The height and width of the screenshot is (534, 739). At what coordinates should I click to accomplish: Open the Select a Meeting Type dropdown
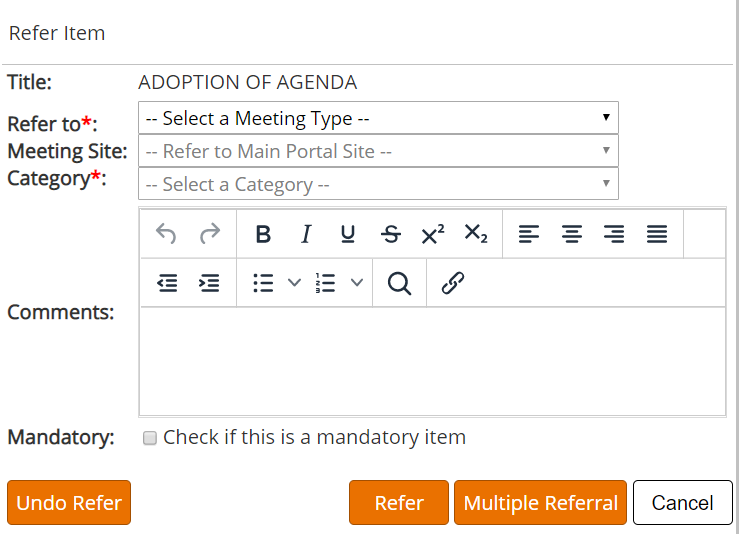[378, 118]
